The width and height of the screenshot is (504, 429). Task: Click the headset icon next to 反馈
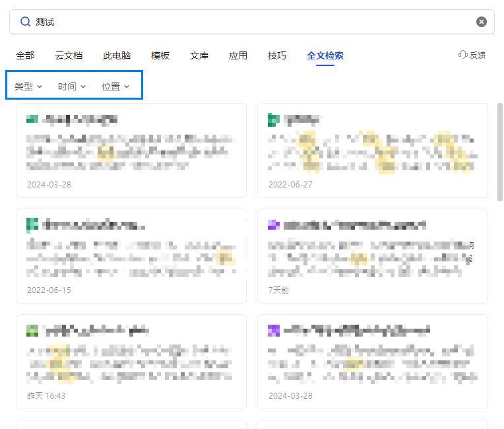click(x=463, y=55)
